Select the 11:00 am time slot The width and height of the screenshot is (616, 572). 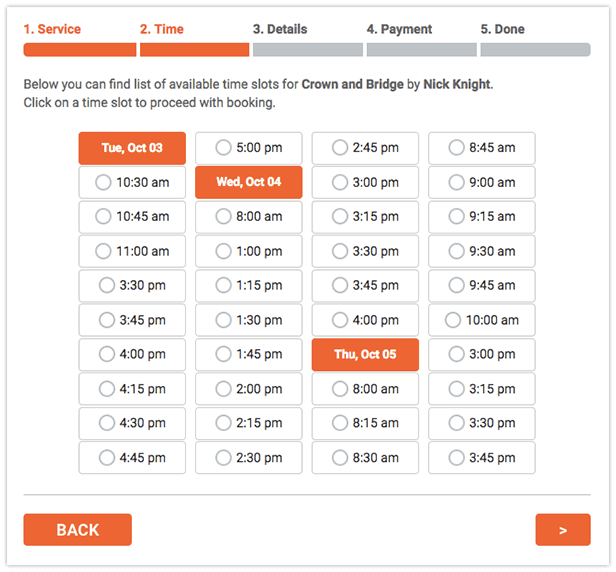(x=132, y=251)
